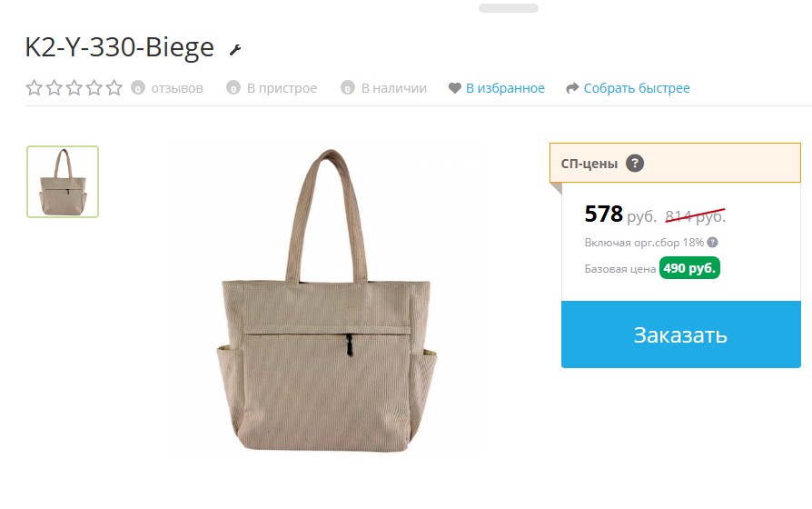Screen dimensions: 812x509
Task: Add product via В избранное link
Action: (505, 89)
